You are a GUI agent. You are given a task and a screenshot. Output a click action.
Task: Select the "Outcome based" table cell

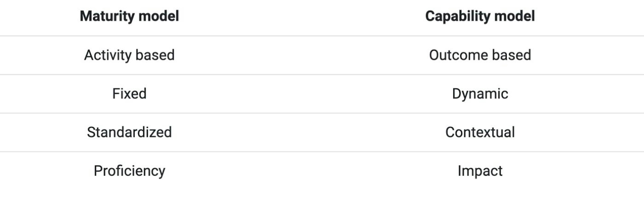click(x=480, y=55)
